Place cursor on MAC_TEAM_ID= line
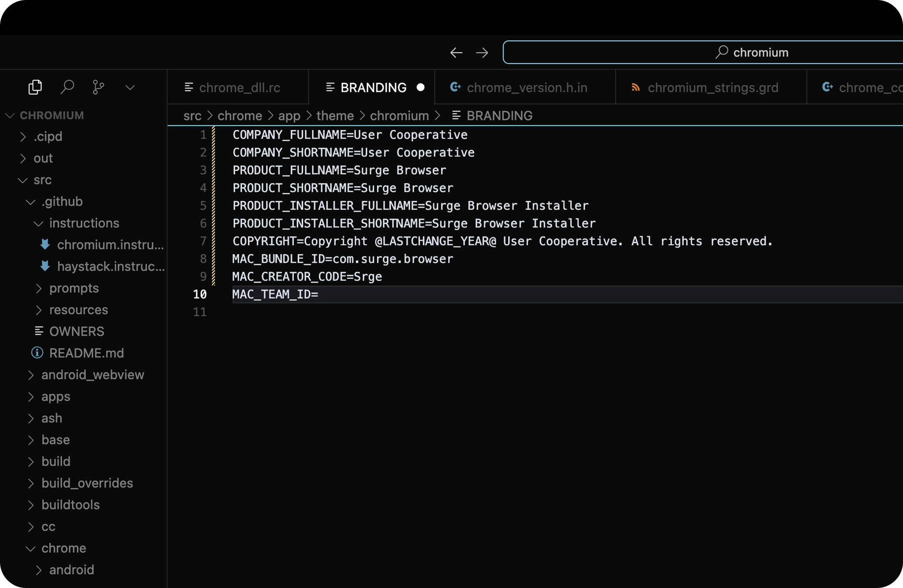The width and height of the screenshot is (903, 588). coord(275,294)
